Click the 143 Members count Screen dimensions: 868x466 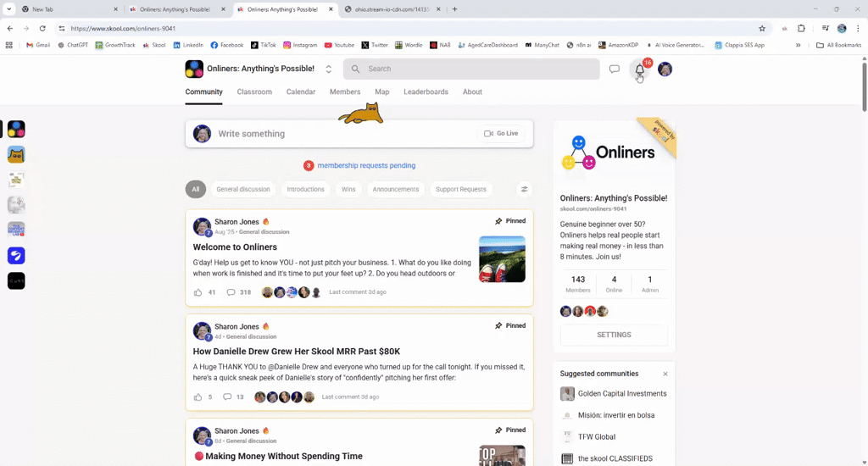click(x=578, y=284)
